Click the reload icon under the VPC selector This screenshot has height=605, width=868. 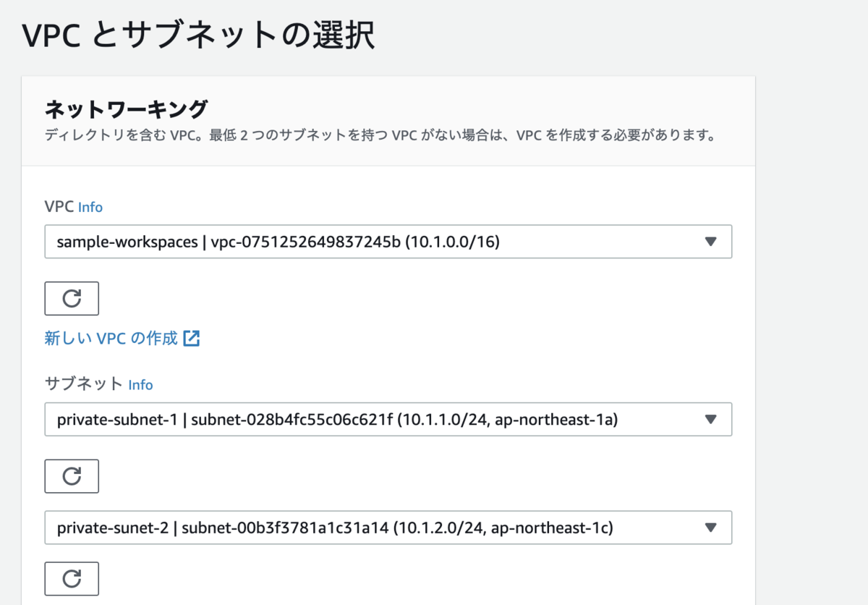[x=71, y=298]
